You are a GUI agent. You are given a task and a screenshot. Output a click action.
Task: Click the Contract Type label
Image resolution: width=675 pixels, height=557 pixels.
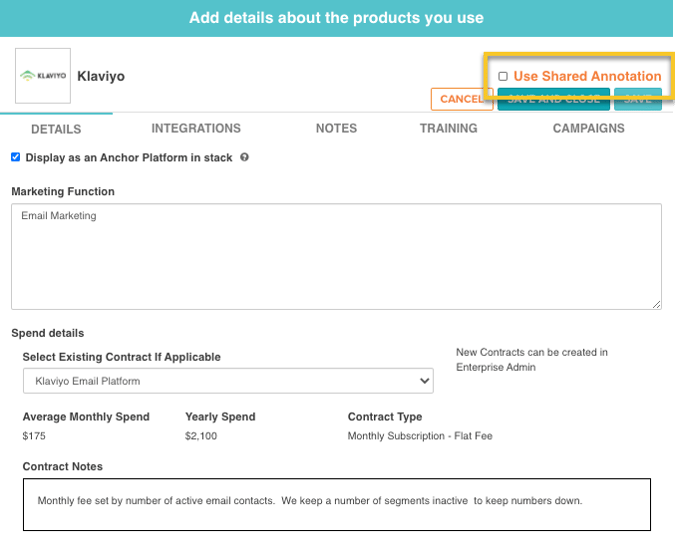[385, 417]
